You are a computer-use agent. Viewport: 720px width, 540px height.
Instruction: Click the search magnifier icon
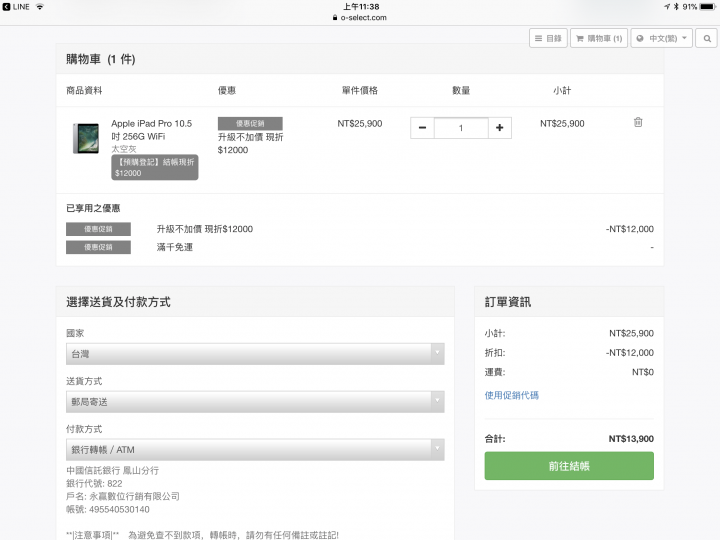pyautogui.click(x=707, y=39)
